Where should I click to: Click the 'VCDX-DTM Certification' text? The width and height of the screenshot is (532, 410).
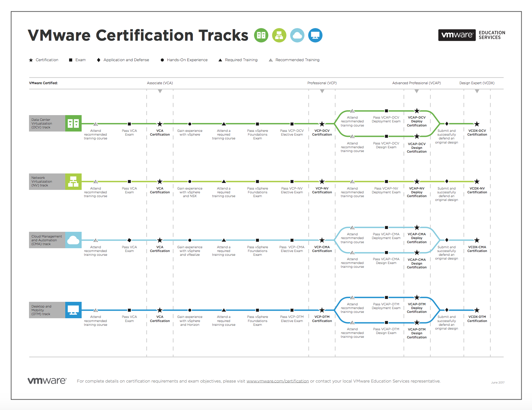pos(477,319)
